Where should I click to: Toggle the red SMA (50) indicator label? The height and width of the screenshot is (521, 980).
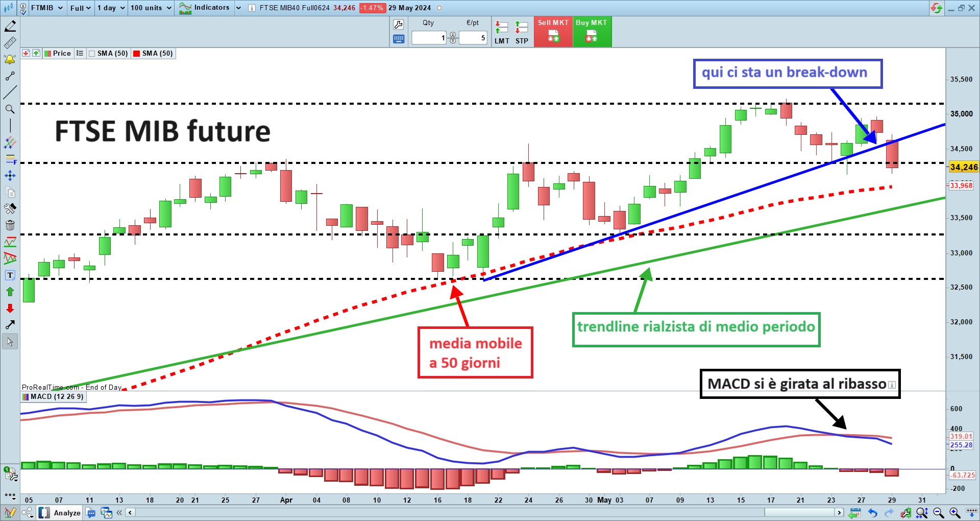point(153,54)
